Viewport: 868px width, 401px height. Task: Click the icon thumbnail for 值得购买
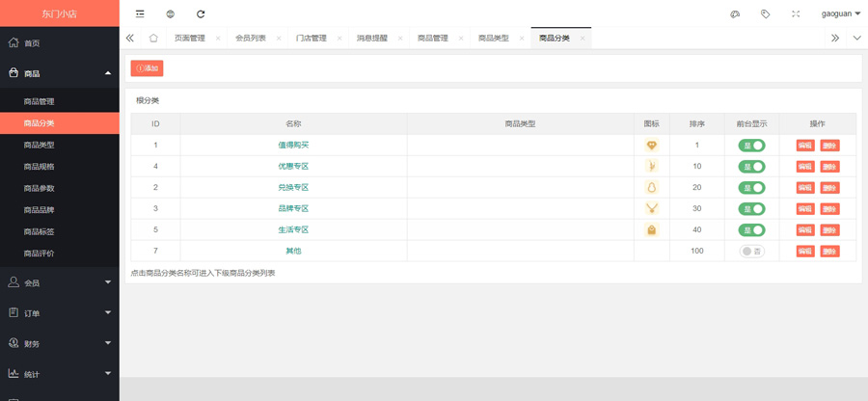point(652,146)
